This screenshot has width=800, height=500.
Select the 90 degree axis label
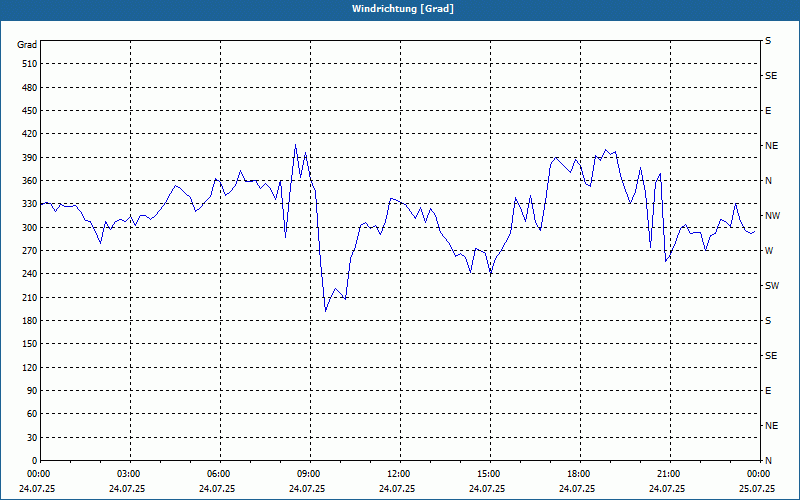click(x=32, y=391)
